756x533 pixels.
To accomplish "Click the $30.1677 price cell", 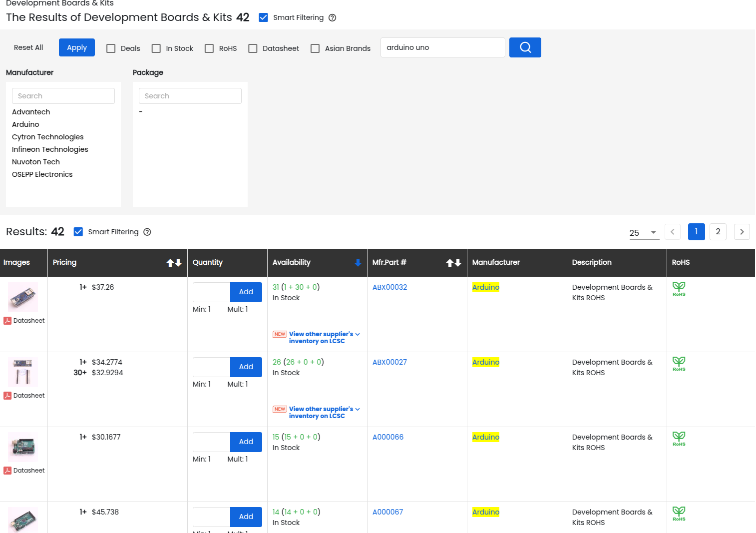I will click(x=106, y=437).
